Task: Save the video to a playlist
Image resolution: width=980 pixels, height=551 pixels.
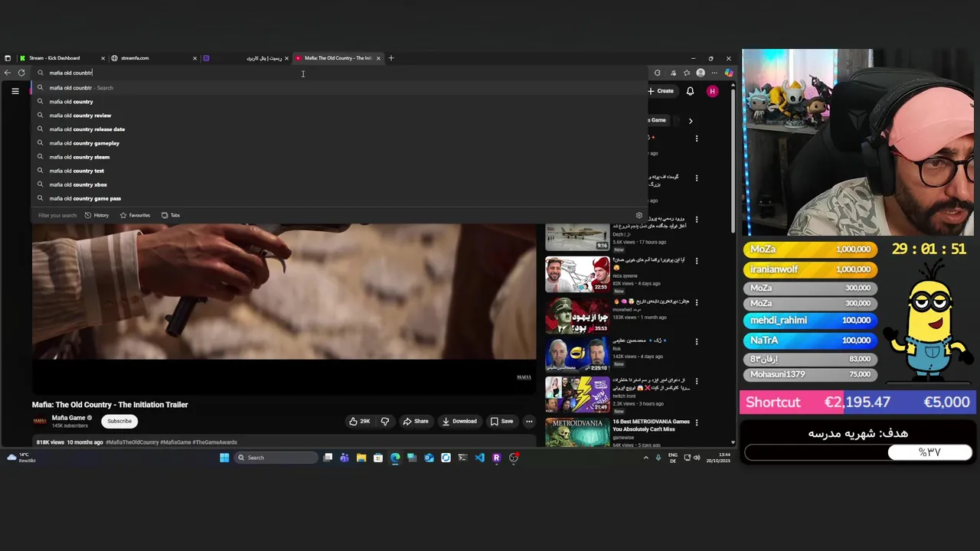Action: point(501,421)
